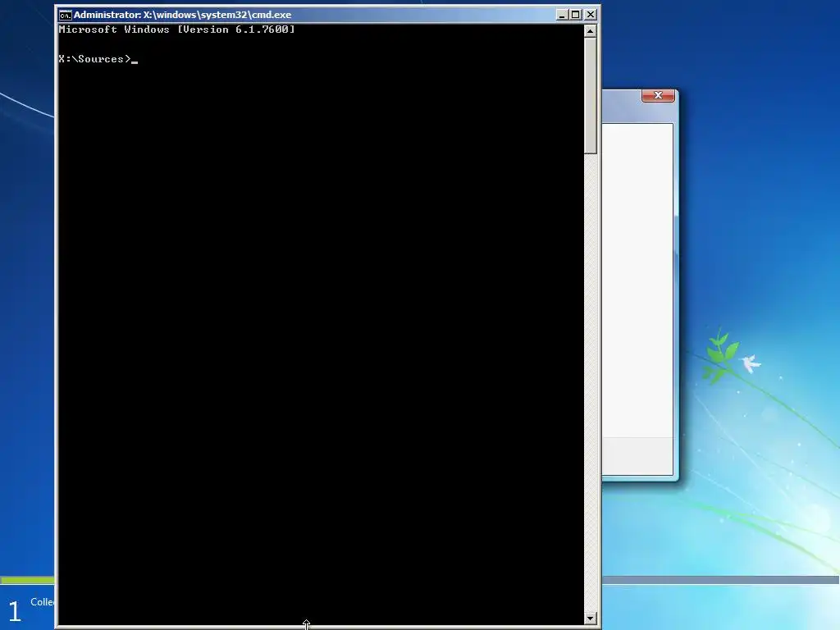
Task: Minimize the Administrator cmd.exe window
Action: click(561, 15)
